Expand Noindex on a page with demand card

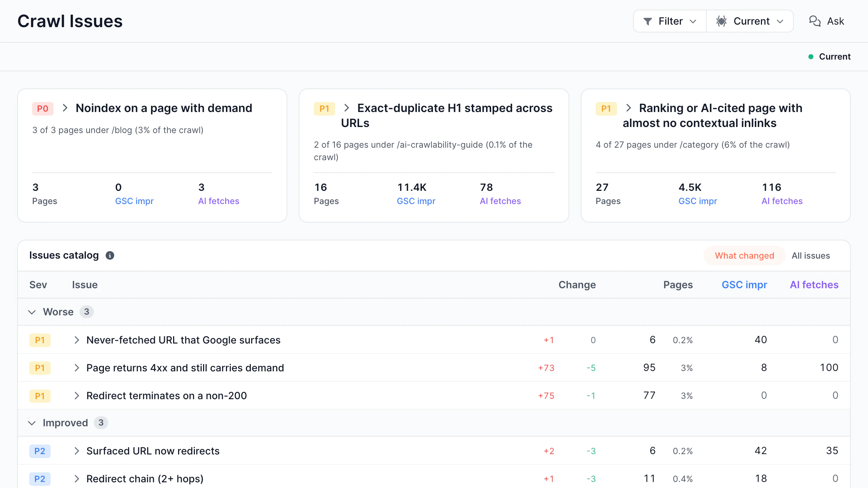coord(65,108)
